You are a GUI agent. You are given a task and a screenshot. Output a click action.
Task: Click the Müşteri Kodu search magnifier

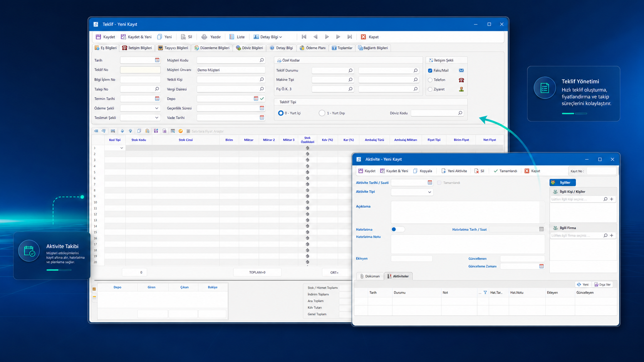pos(262,60)
